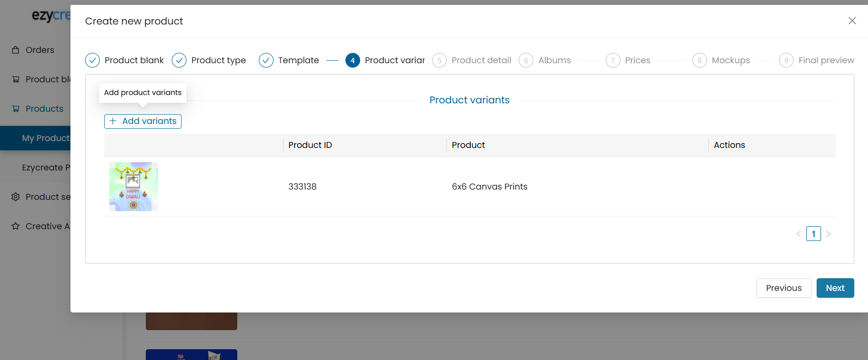The width and height of the screenshot is (868, 360).
Task: Click the Product blank checkmark step icon
Action: [x=92, y=60]
